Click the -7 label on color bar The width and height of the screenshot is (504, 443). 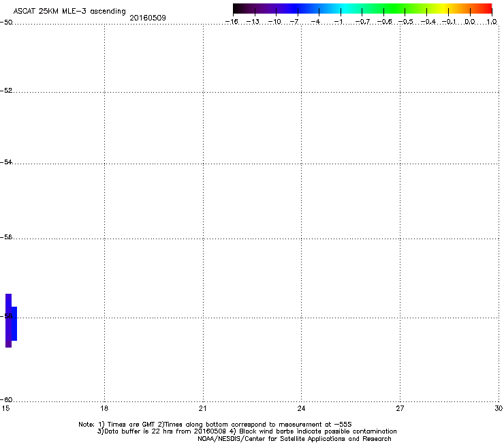294,22
